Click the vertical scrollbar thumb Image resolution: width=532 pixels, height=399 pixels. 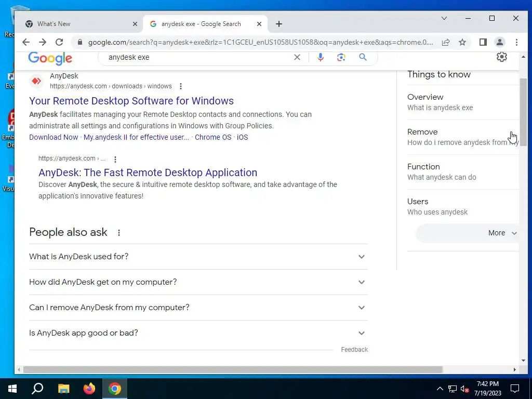523,112
